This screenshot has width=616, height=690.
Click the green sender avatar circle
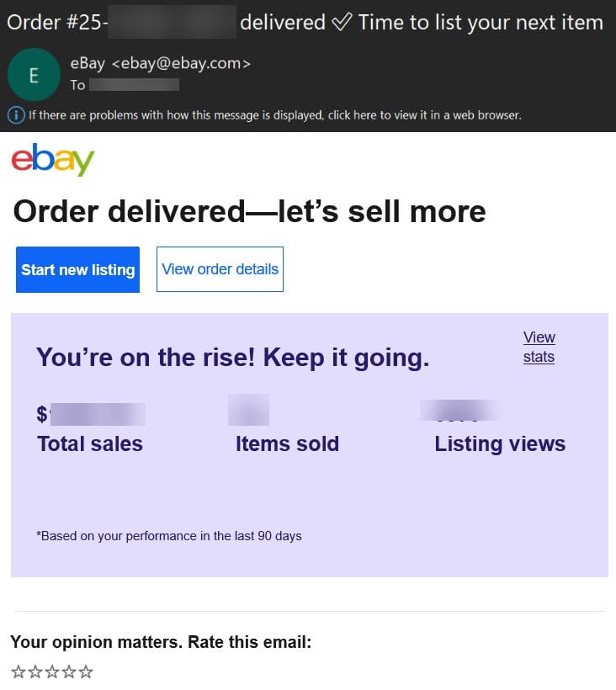34,75
